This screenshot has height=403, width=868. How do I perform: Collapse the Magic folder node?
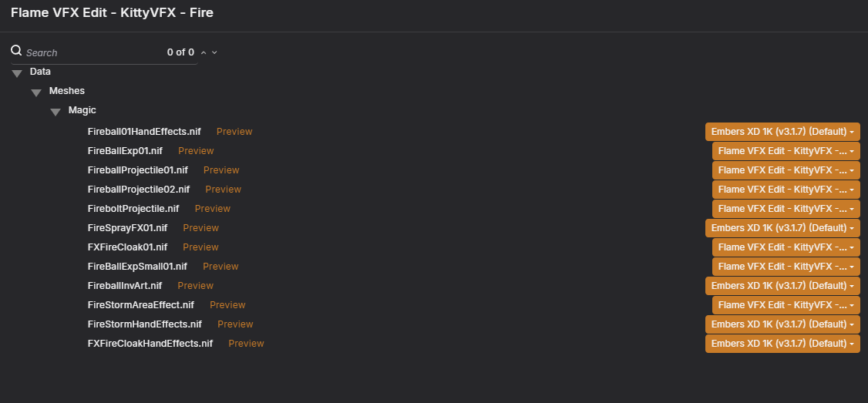click(56, 112)
